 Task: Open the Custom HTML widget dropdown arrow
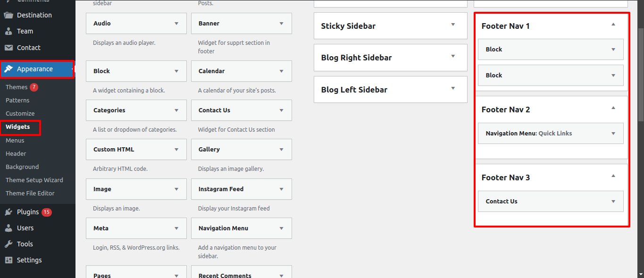176,150
